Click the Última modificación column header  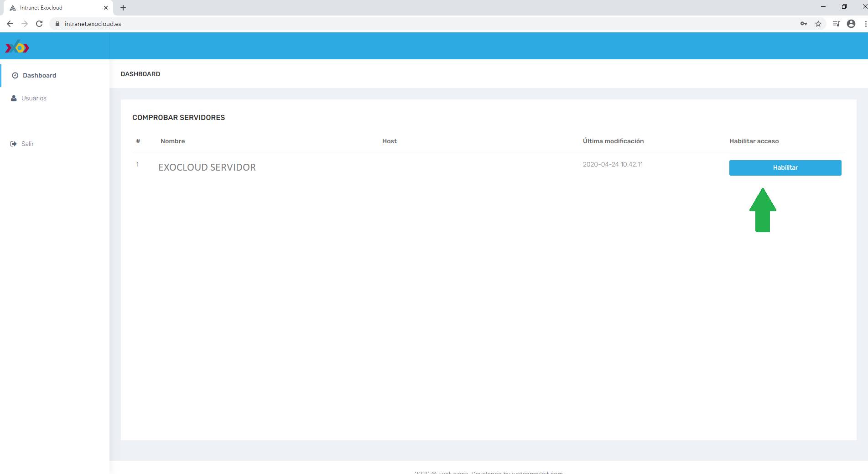tap(613, 141)
